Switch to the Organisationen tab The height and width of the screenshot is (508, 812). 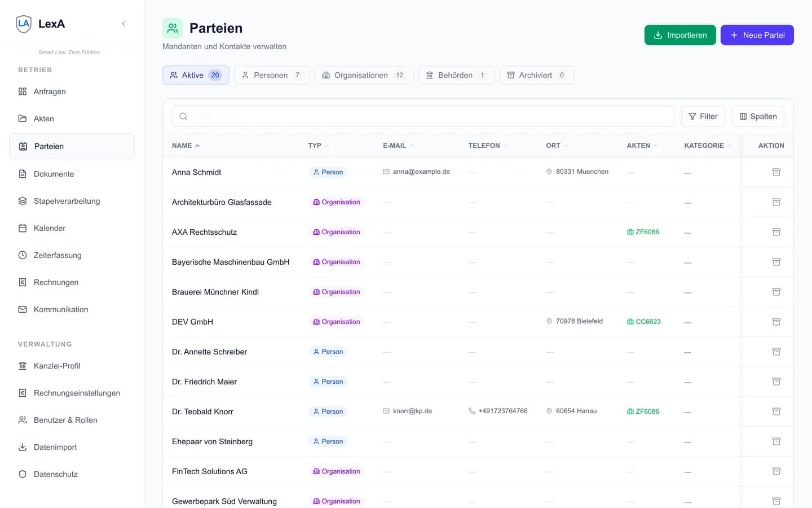tap(364, 75)
